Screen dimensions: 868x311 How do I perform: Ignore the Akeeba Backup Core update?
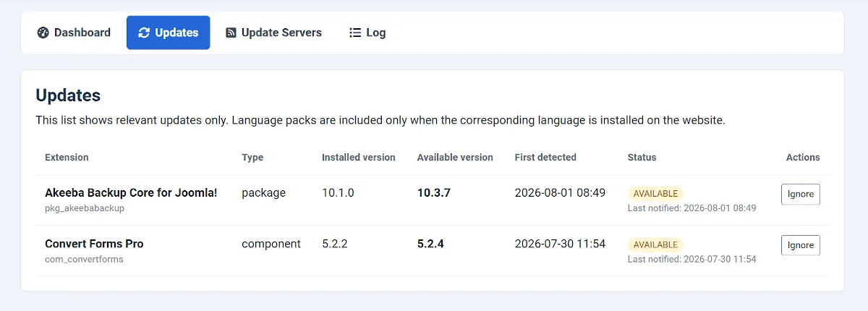click(801, 194)
